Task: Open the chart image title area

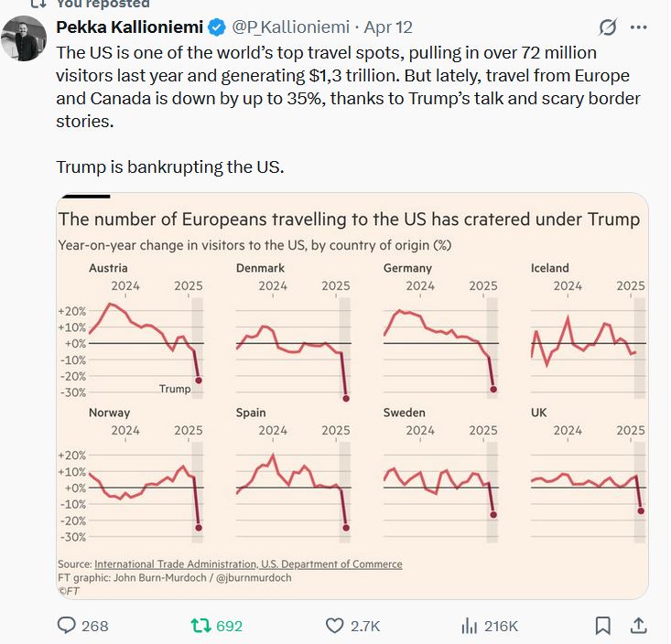Action: pos(348,220)
